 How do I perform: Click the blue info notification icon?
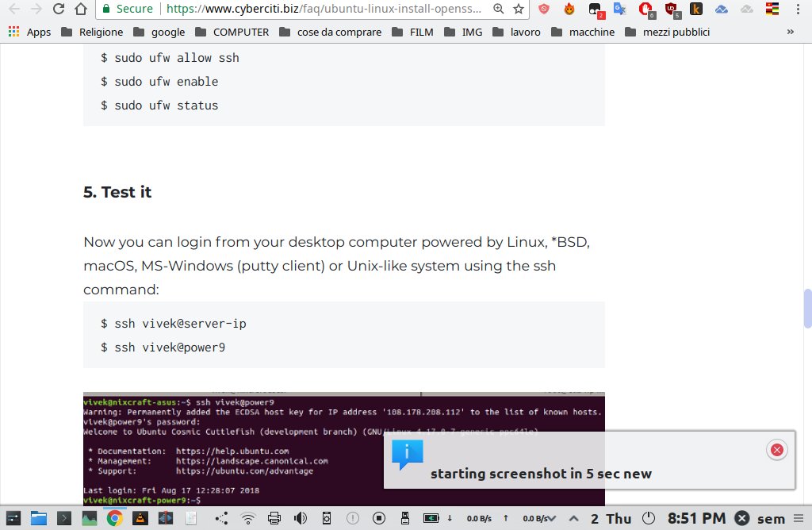point(408,455)
